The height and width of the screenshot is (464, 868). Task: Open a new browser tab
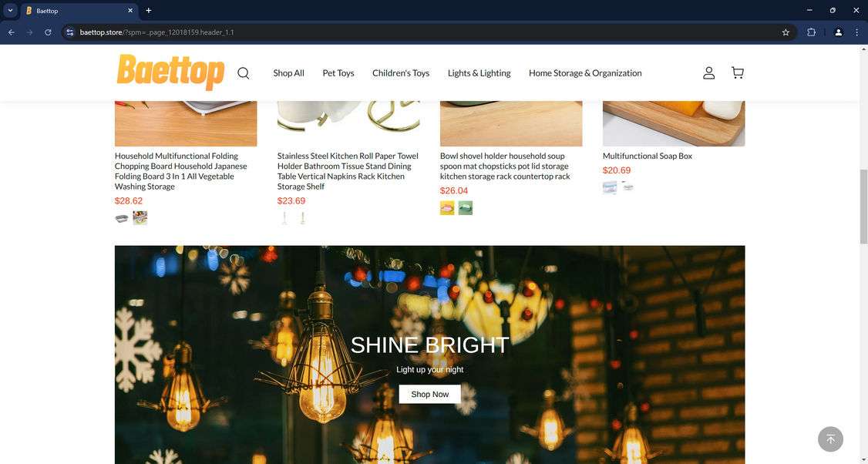pyautogui.click(x=148, y=11)
